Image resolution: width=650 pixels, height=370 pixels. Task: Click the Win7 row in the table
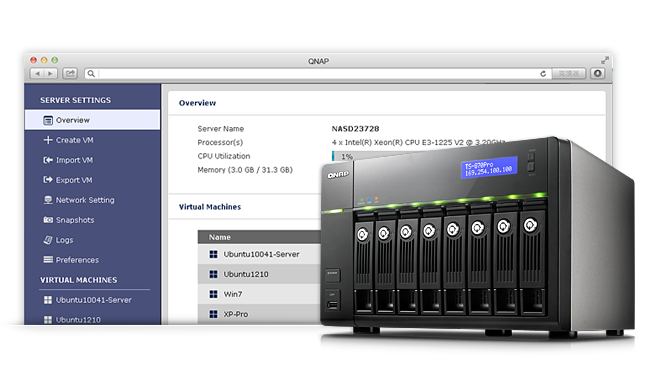pyautogui.click(x=260, y=294)
